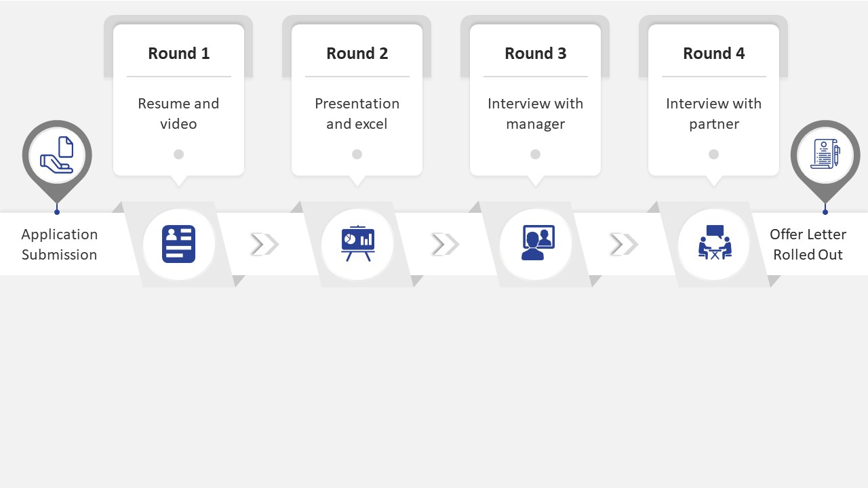Image resolution: width=868 pixels, height=488 pixels.
Task: Select the partner meeting table icon
Action: tap(714, 243)
